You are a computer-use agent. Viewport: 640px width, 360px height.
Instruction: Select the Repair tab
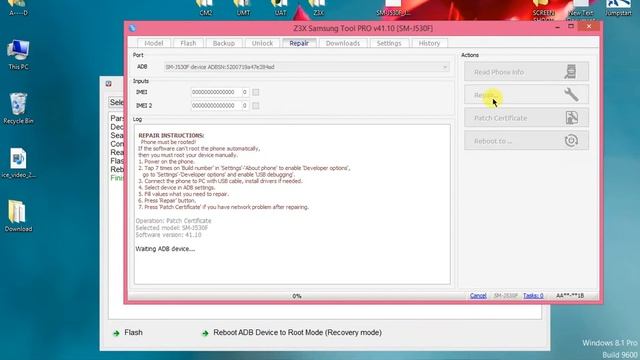click(299, 43)
